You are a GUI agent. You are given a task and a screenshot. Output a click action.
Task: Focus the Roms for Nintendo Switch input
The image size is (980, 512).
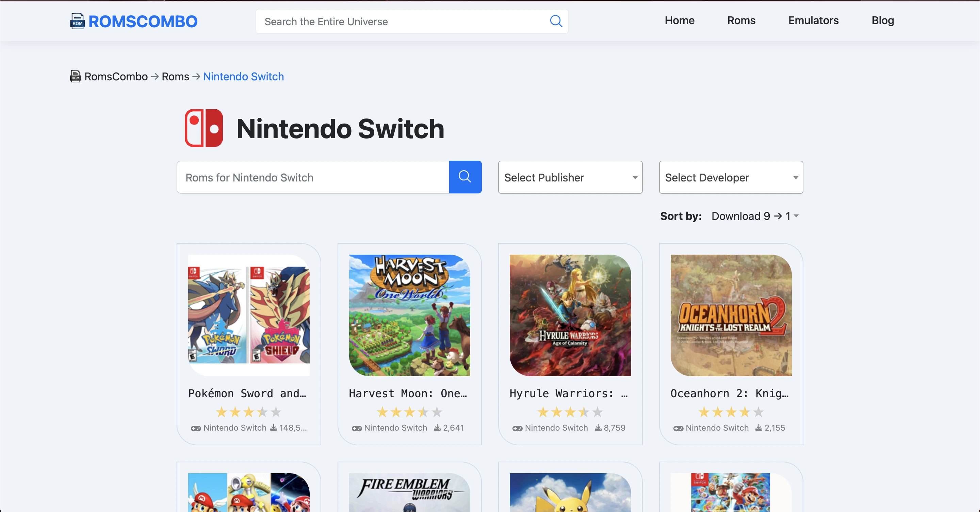[x=313, y=177]
